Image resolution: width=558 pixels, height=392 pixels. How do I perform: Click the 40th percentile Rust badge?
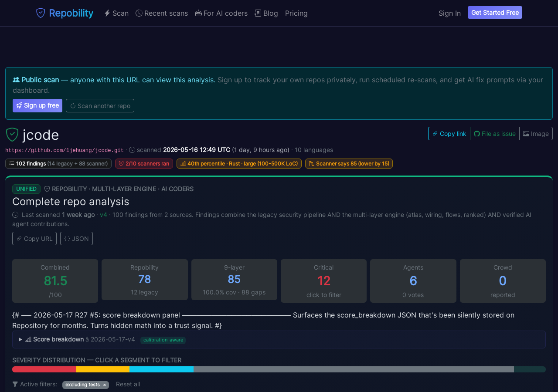239,163
